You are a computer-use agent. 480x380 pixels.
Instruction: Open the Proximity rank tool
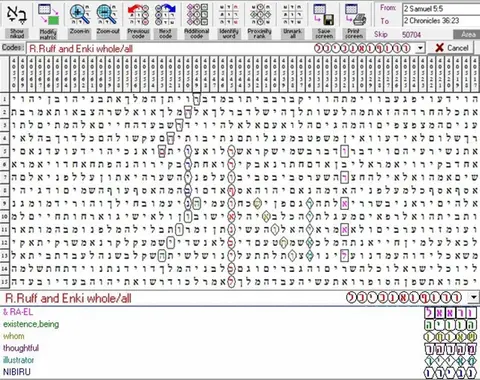260,15
